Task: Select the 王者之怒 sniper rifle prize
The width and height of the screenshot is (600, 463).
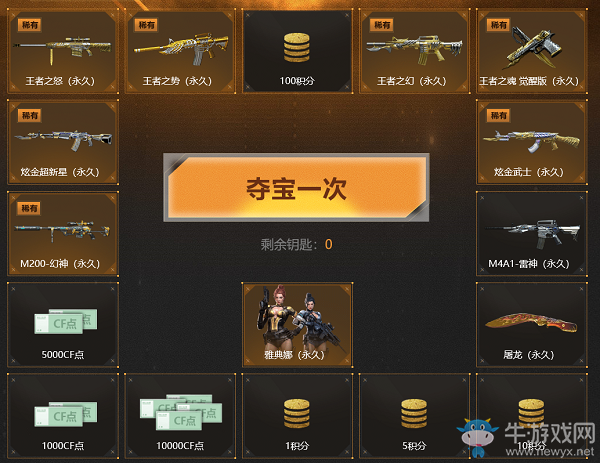Action: 63,51
